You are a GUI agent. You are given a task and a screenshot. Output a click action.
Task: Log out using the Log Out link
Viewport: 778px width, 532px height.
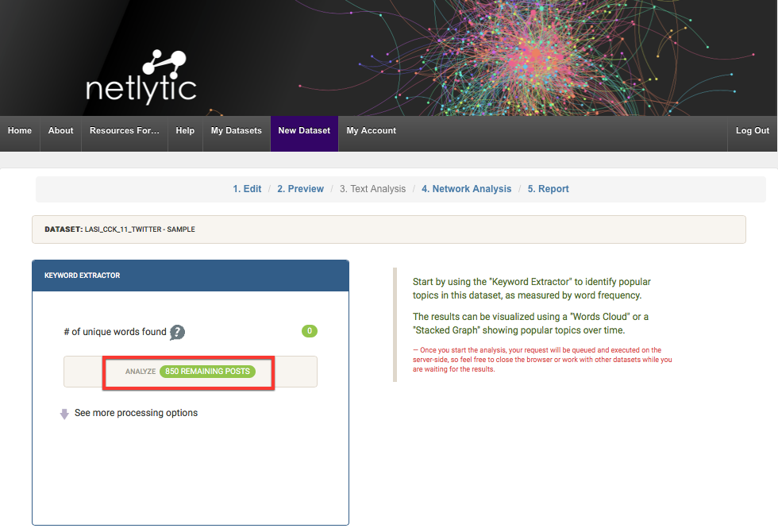click(752, 130)
